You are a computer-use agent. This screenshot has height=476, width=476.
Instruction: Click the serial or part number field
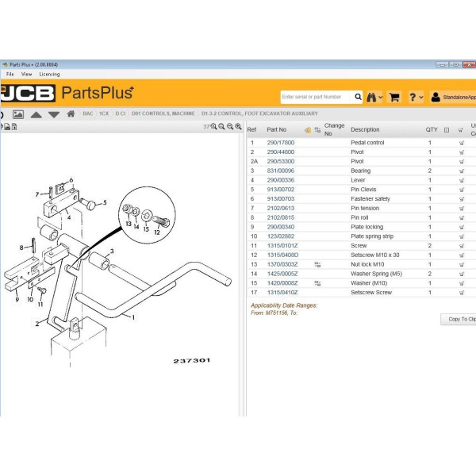(316, 97)
